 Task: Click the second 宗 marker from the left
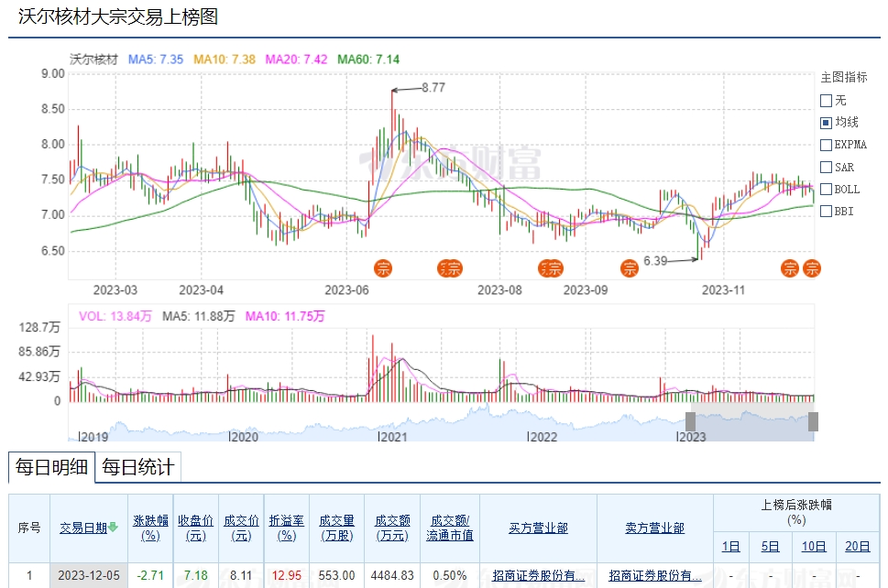tap(451, 268)
